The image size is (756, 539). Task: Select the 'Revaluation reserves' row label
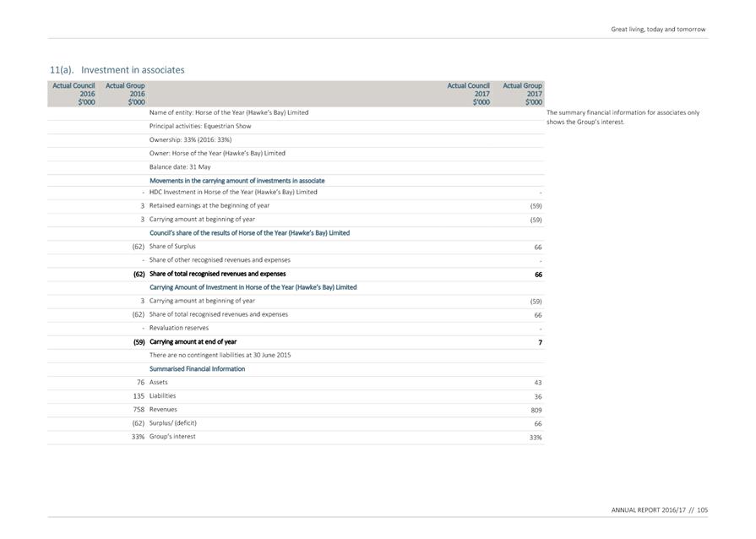[179, 328]
